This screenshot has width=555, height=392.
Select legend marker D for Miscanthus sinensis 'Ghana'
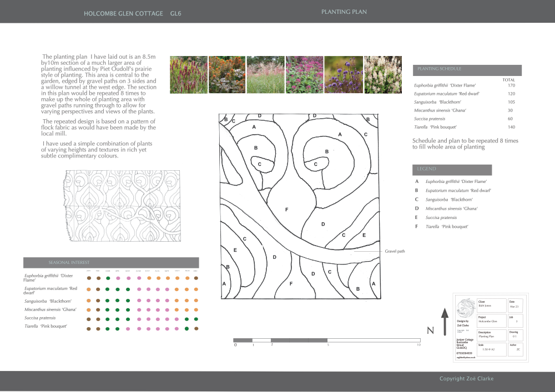click(x=416, y=208)
